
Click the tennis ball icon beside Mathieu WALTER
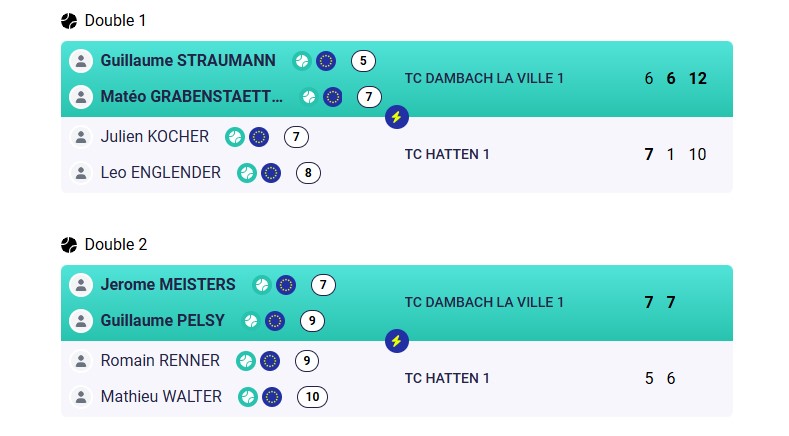click(x=248, y=397)
